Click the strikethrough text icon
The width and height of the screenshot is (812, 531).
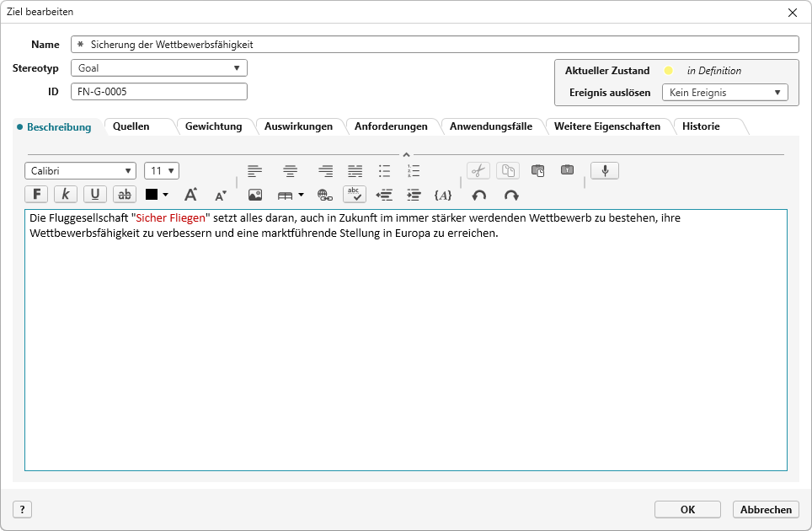click(125, 195)
